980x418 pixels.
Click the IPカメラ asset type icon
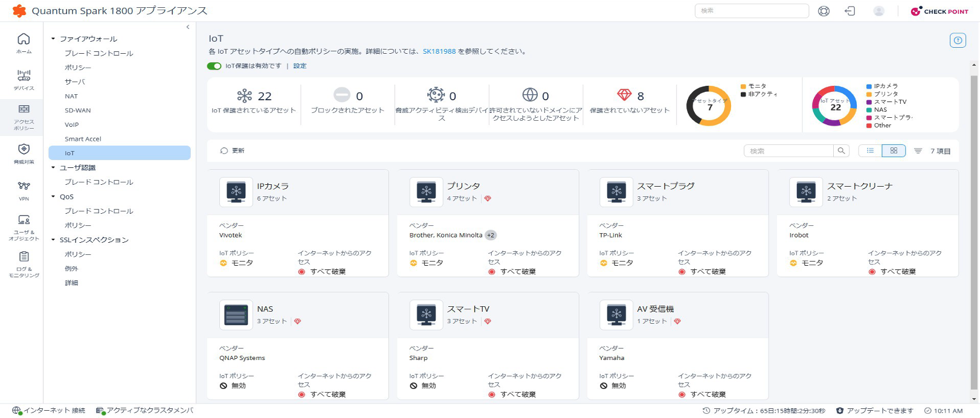tap(236, 192)
